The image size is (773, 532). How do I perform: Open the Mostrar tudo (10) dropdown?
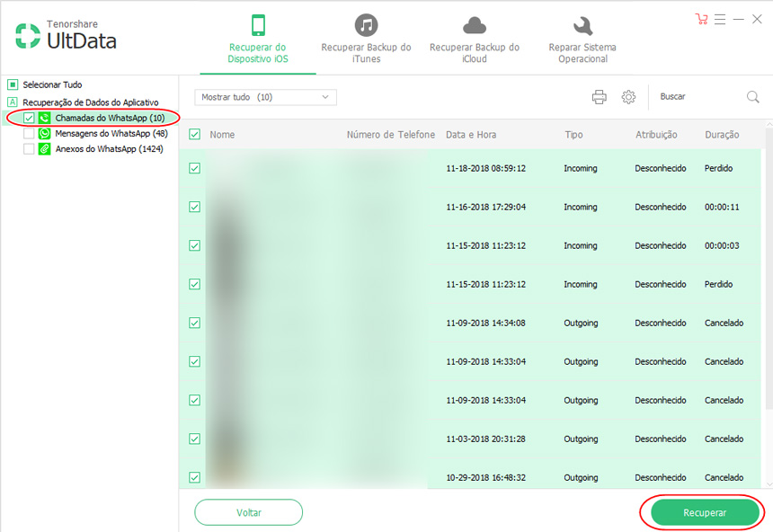tap(265, 97)
